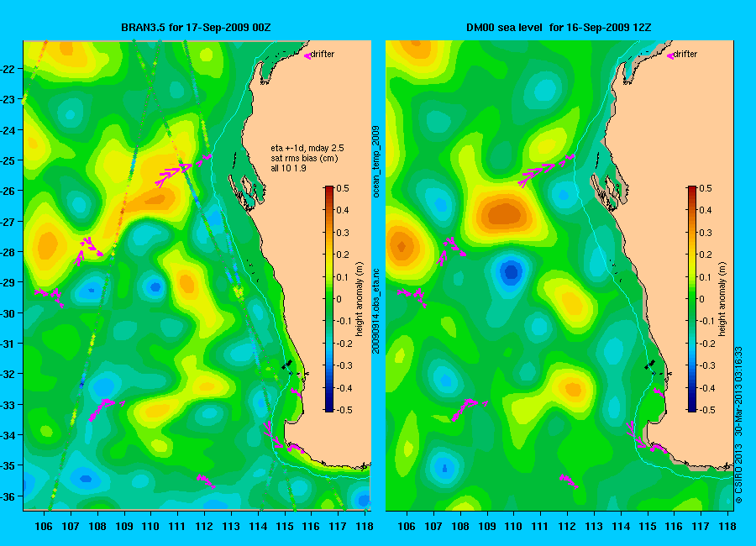Click the magenta drifter legend arrow in BRAN3.5 panel
Viewport: 756px width, 546px height.
pos(307,56)
